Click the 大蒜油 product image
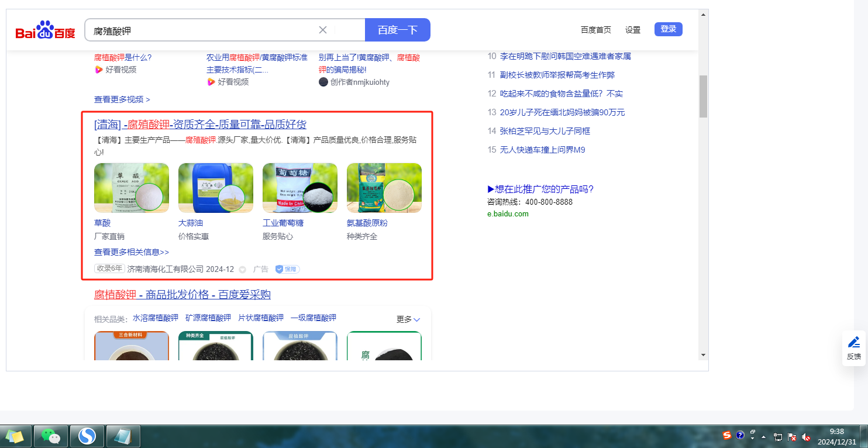868x448 pixels. 216,188
